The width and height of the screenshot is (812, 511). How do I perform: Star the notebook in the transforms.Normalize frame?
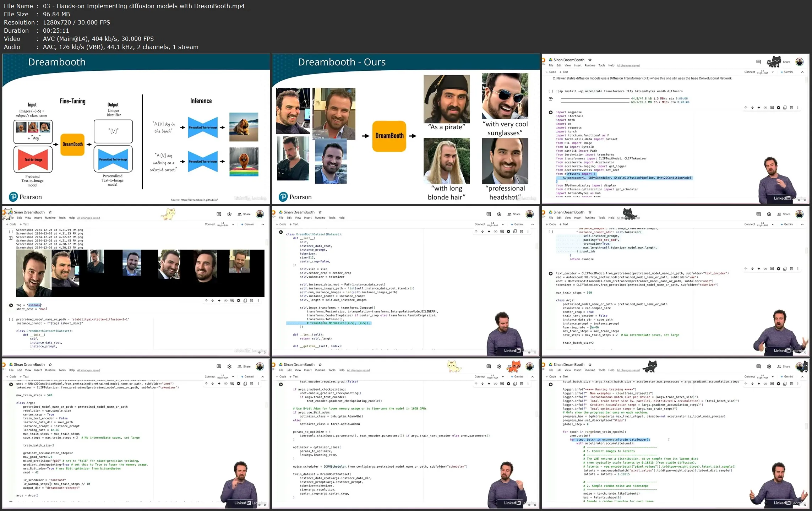tap(320, 212)
